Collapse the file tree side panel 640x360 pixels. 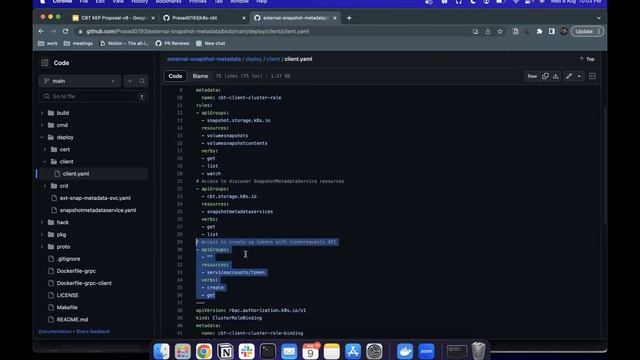pyautogui.click(x=44, y=63)
